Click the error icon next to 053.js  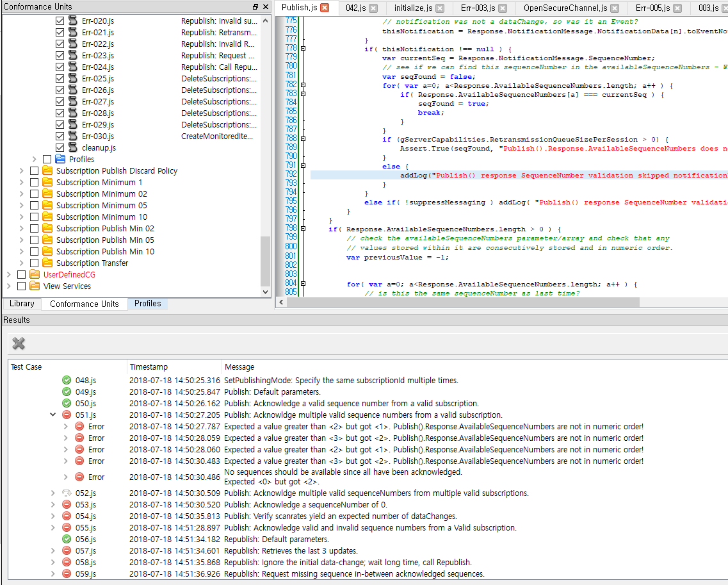(x=67, y=504)
